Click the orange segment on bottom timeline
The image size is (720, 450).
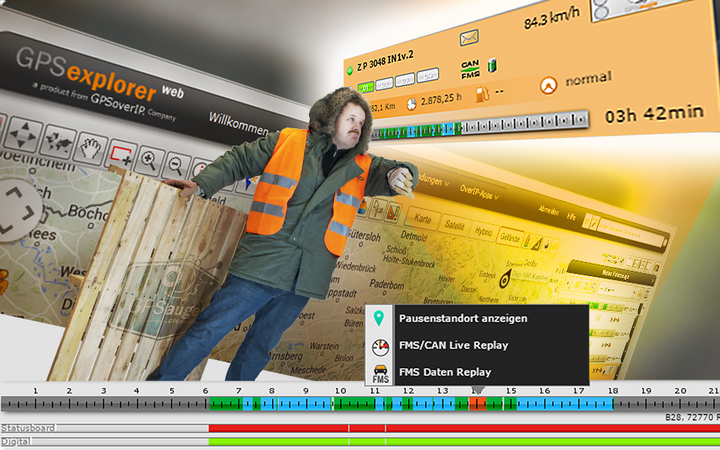[478, 404]
